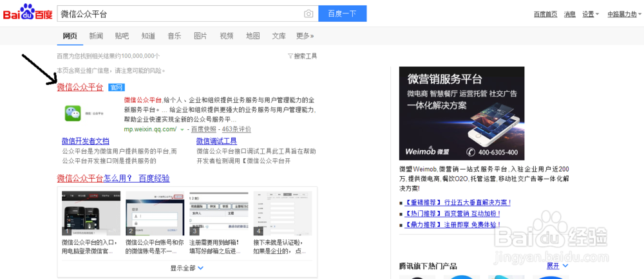
Task: Open the 百度首页 link
Action: (545, 14)
